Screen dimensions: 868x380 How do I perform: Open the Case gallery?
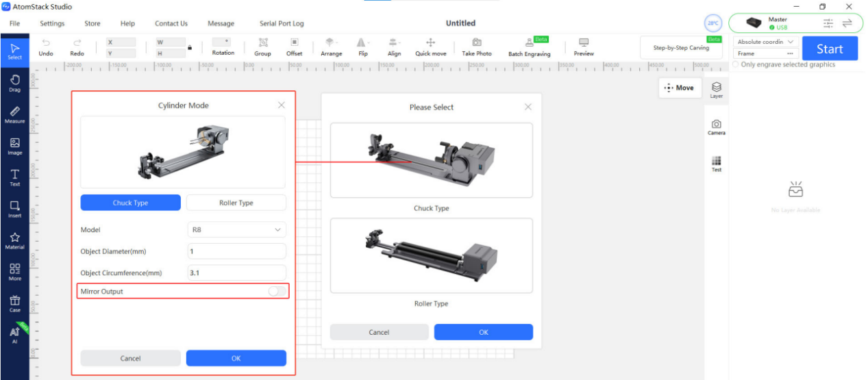click(x=14, y=304)
